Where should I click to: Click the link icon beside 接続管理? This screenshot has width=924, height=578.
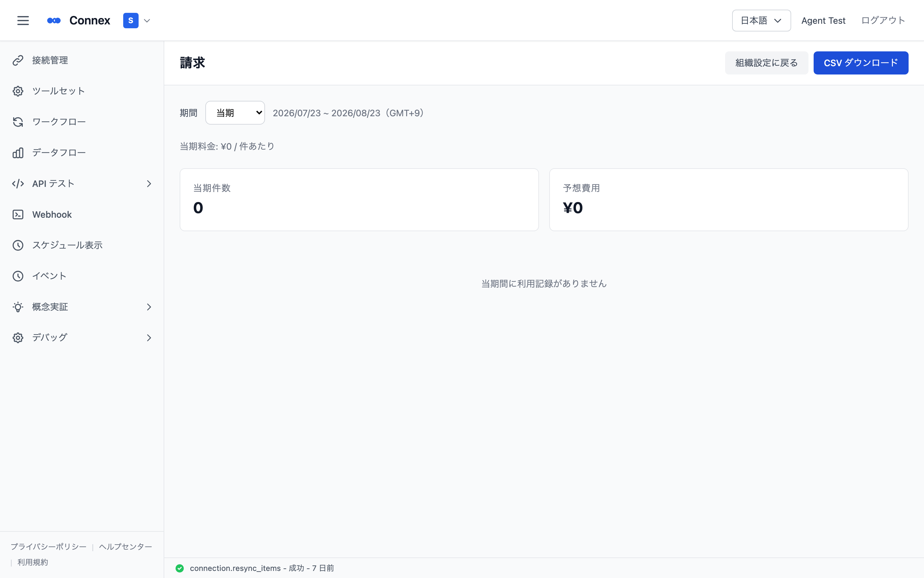(x=18, y=60)
